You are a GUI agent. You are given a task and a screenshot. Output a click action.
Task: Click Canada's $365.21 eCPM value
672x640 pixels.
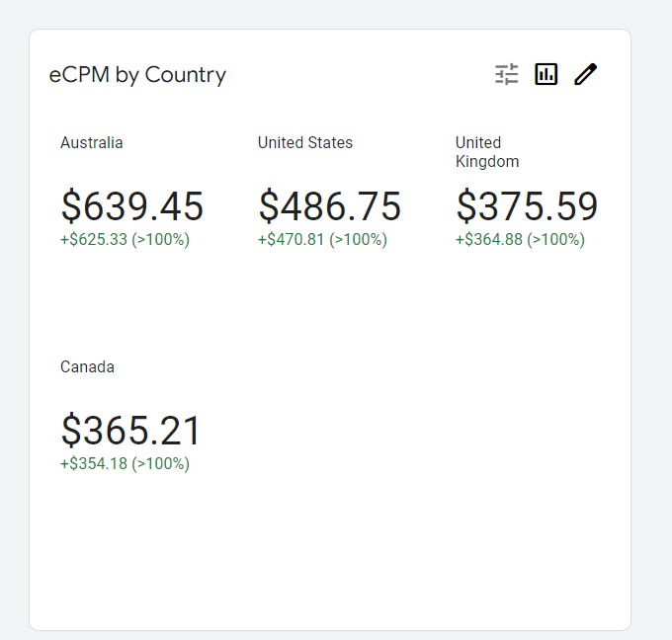[x=131, y=431]
